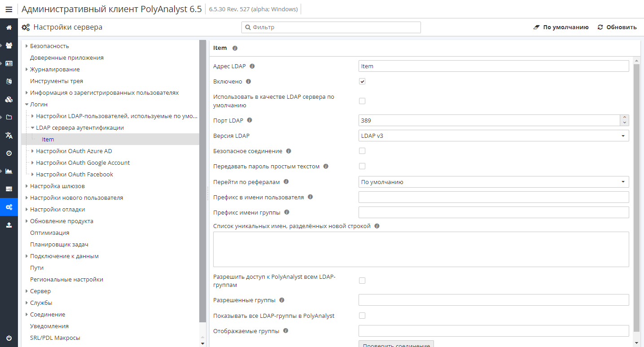
Task: Click the Обновить refresh button
Action: (617, 27)
